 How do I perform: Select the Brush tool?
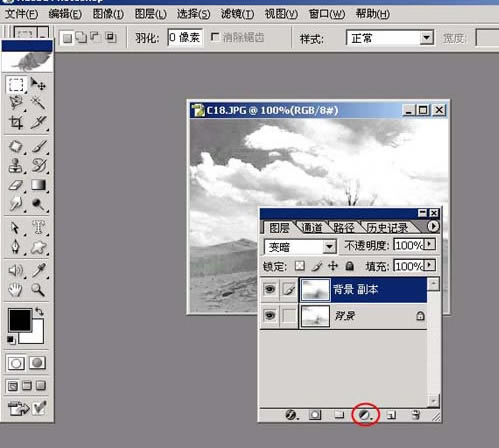pos(38,147)
